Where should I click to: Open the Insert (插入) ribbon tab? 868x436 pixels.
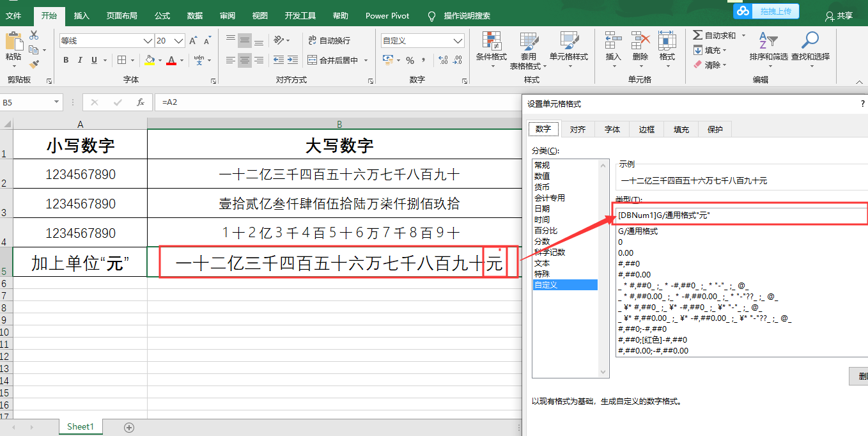coord(82,15)
